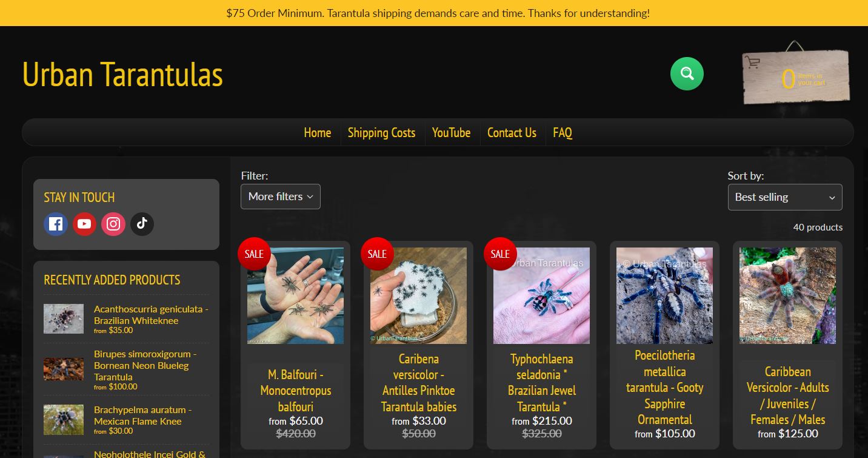868x458 pixels.
Task: Open the Caribena versicolor Antilles Pinktoe link
Action: [x=419, y=383]
